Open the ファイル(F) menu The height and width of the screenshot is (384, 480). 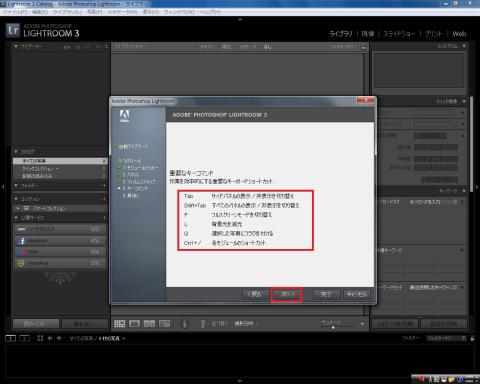click(x=14, y=12)
